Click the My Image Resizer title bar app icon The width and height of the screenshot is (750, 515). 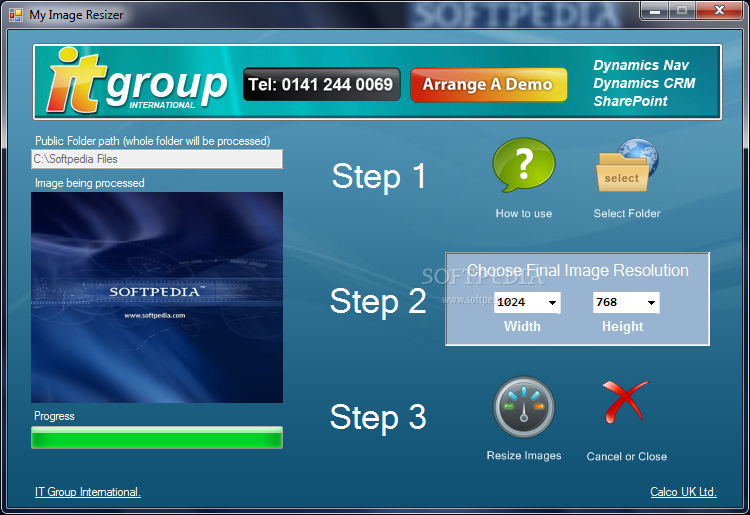16,15
